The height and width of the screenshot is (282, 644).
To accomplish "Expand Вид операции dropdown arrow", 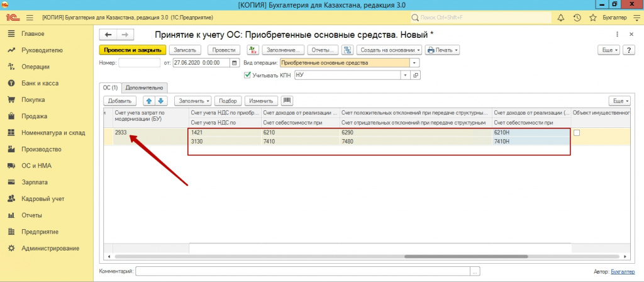I will click(414, 63).
